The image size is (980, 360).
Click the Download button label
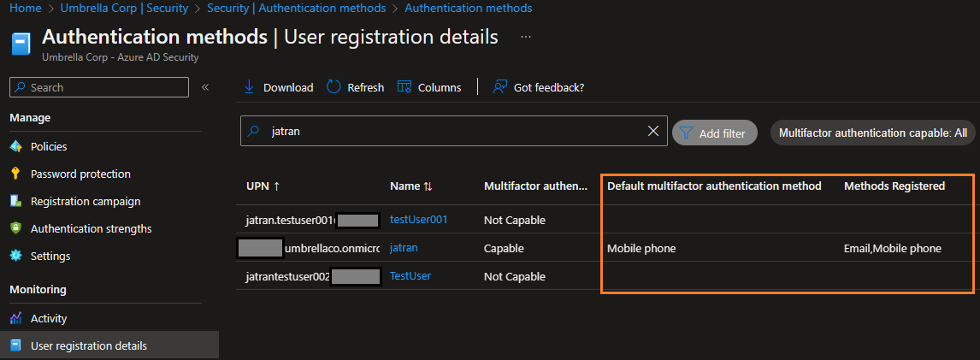288,87
